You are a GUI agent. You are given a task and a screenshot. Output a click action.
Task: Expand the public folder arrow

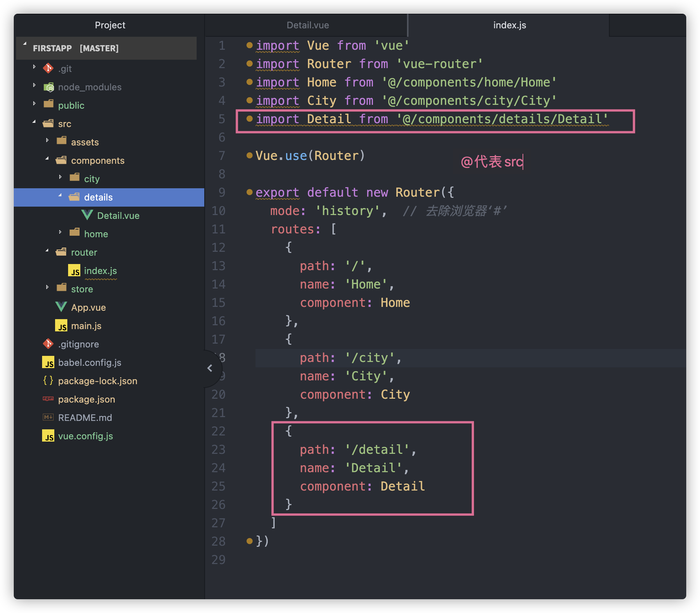[x=34, y=103]
